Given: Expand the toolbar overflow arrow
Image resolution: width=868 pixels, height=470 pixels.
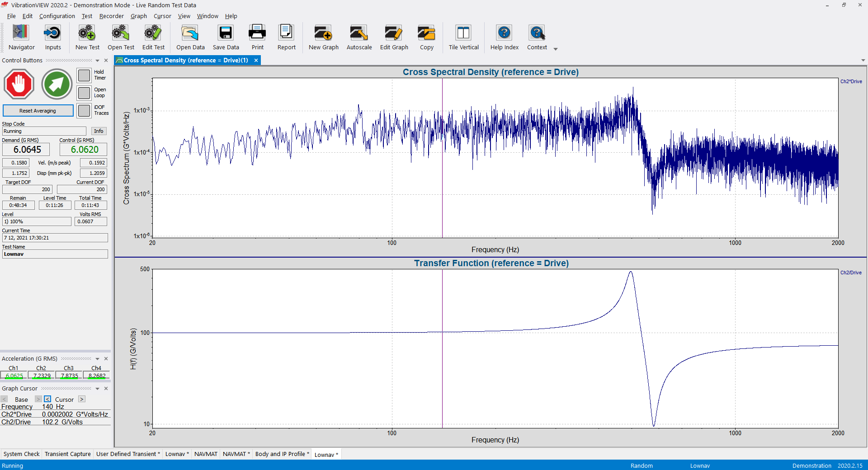Looking at the screenshot, I should [556, 49].
